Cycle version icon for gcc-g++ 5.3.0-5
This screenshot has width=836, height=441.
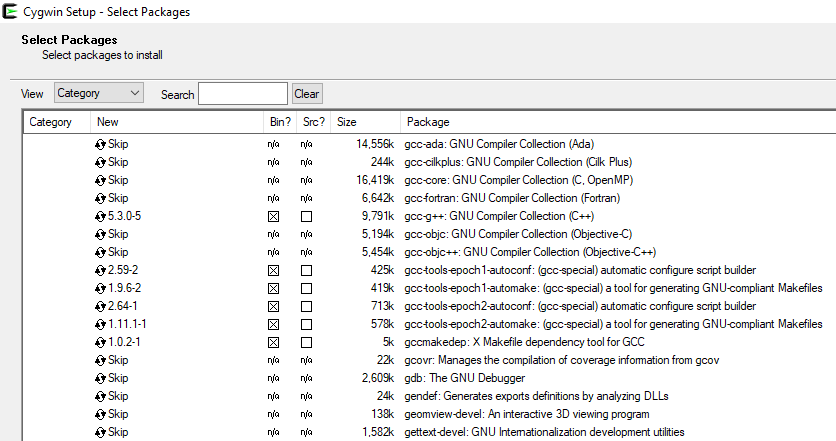(x=100, y=217)
